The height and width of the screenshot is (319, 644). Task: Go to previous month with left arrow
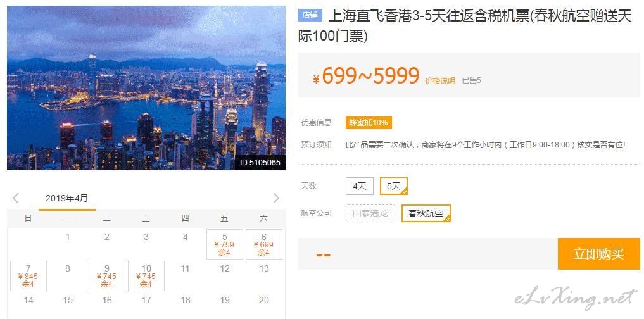[x=16, y=198]
